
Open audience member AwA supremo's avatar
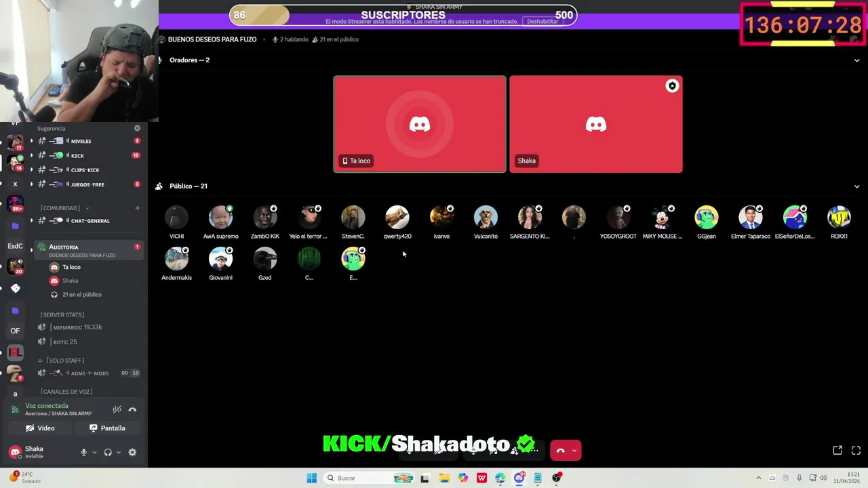(x=221, y=218)
